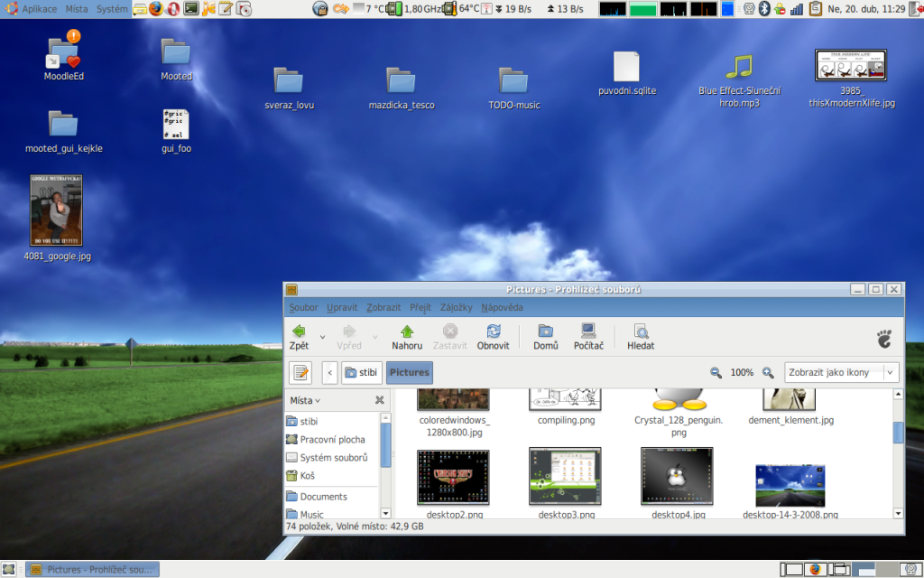Show hidden path buttons with left chevron
The width and height of the screenshot is (924, 578).
[x=330, y=372]
